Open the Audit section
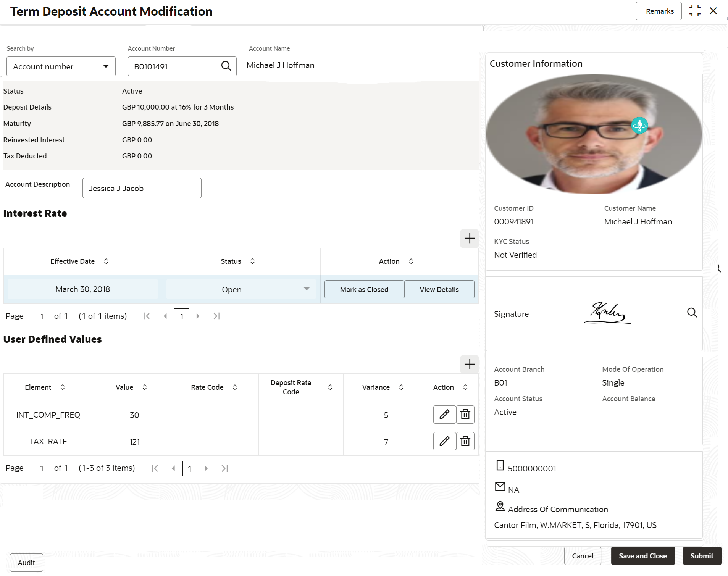728x576 pixels. (26, 563)
